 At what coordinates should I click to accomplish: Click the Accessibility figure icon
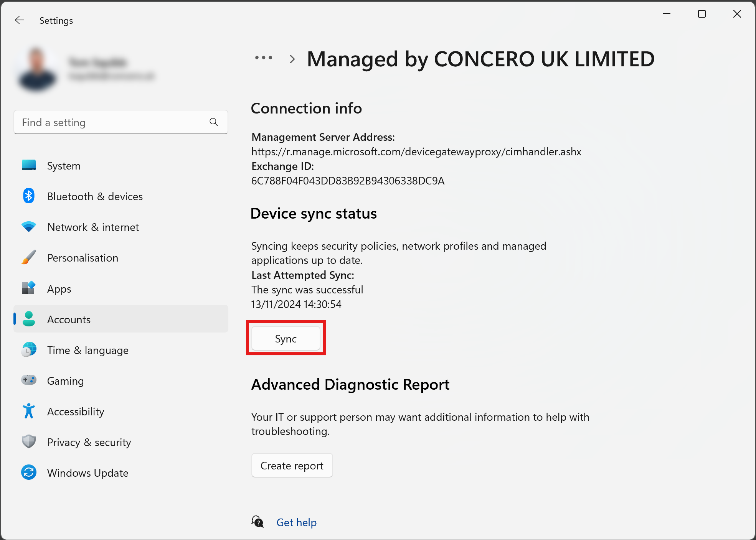29,411
